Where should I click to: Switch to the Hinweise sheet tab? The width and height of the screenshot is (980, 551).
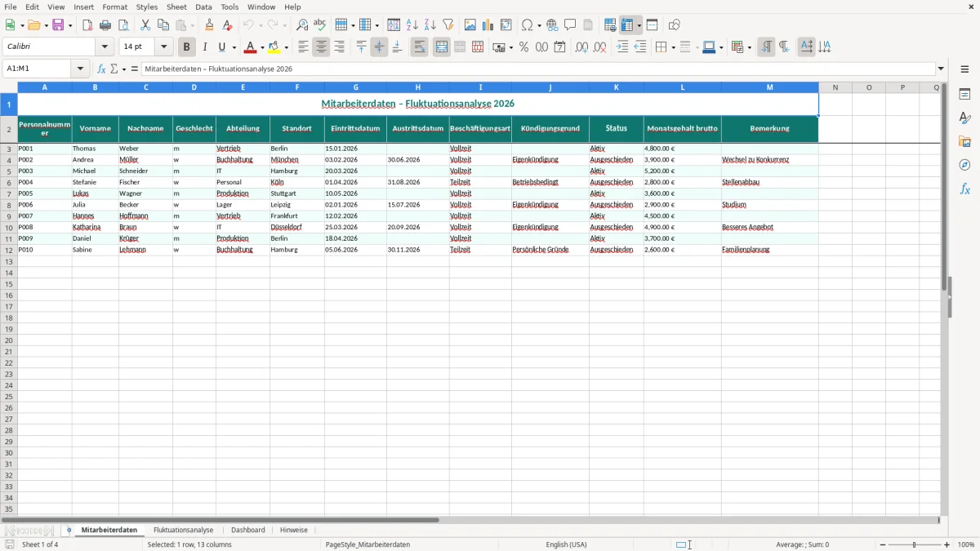point(294,530)
